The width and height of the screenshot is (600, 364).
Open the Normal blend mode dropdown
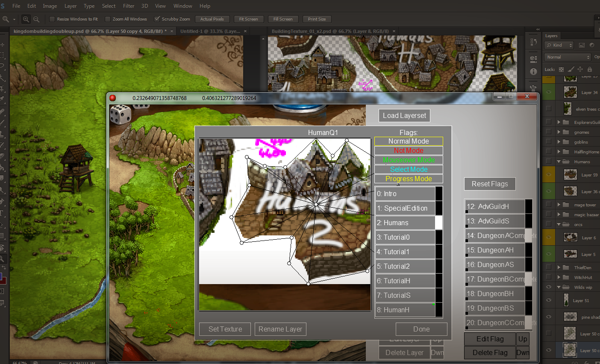568,57
